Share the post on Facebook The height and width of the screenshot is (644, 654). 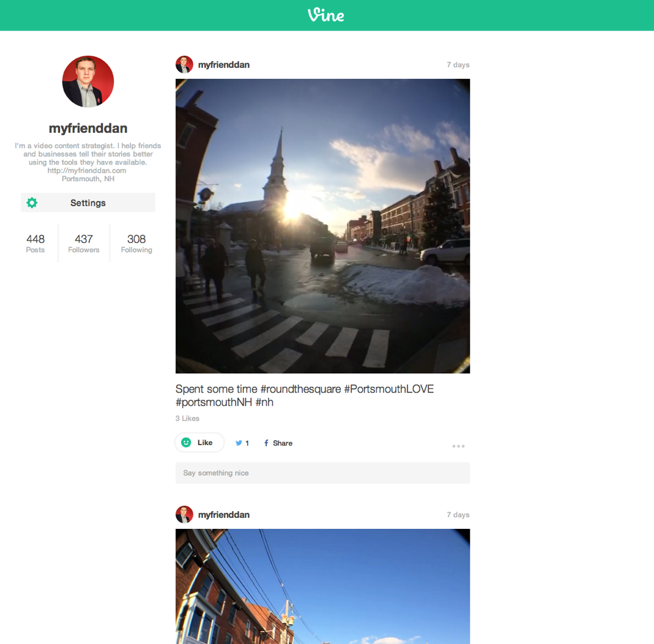click(x=278, y=443)
